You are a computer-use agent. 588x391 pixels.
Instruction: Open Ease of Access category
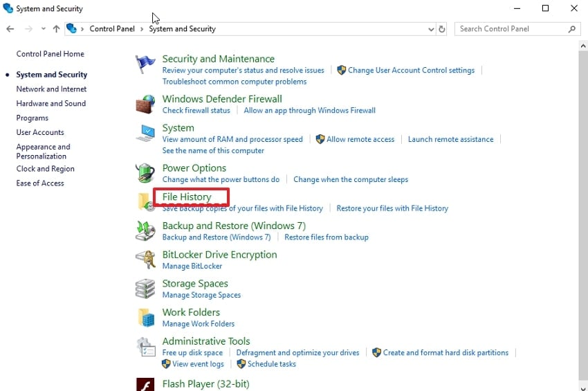tap(40, 183)
